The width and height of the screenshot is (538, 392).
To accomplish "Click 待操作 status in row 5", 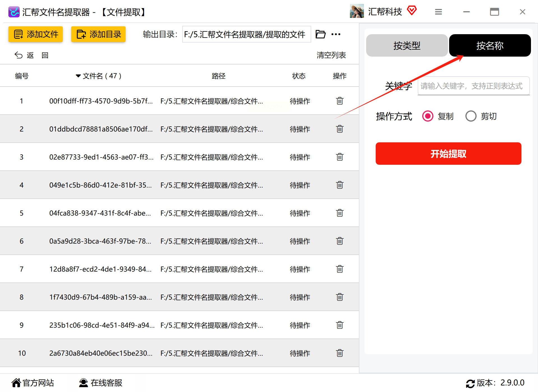I will coord(300,213).
